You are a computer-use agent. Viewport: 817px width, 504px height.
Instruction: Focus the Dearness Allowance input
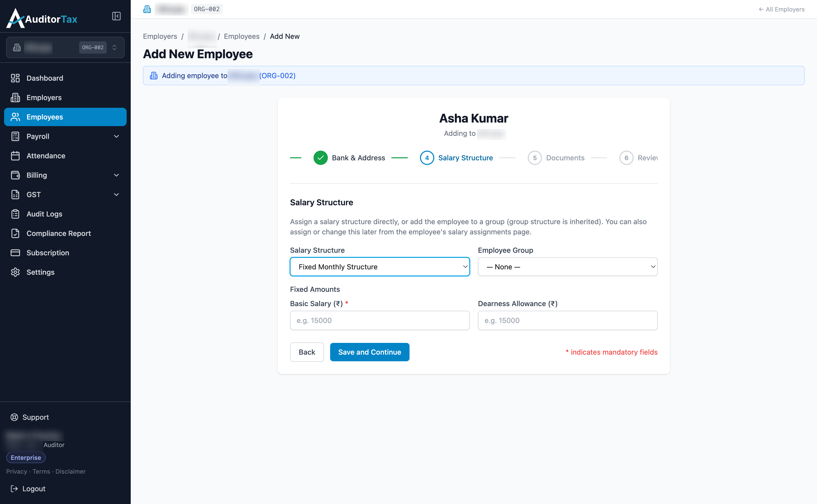point(568,320)
